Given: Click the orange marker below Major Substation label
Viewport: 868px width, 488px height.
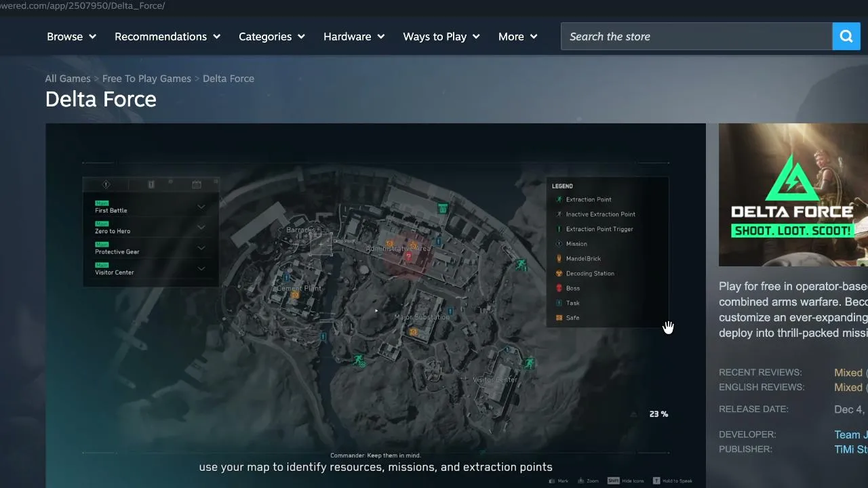Looking at the screenshot, I should coord(413,331).
